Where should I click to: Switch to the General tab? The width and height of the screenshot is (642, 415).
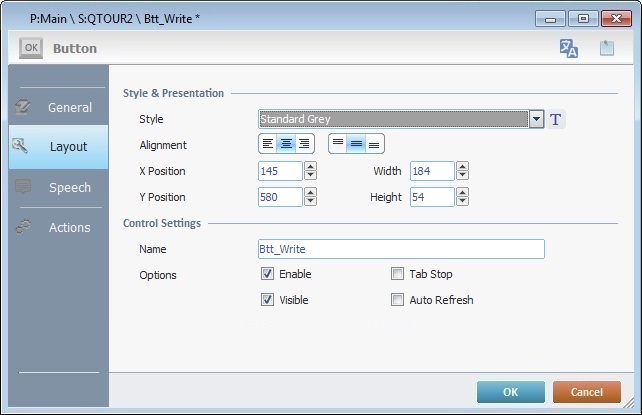[58, 108]
